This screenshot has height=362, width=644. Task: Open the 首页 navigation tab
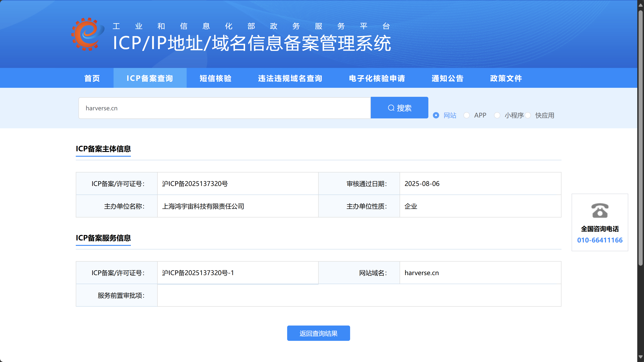[x=92, y=78]
